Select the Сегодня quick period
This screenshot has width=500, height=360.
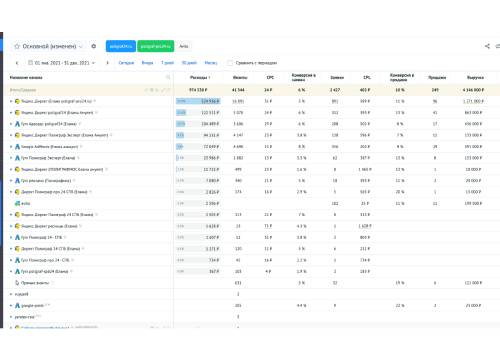tap(126, 63)
